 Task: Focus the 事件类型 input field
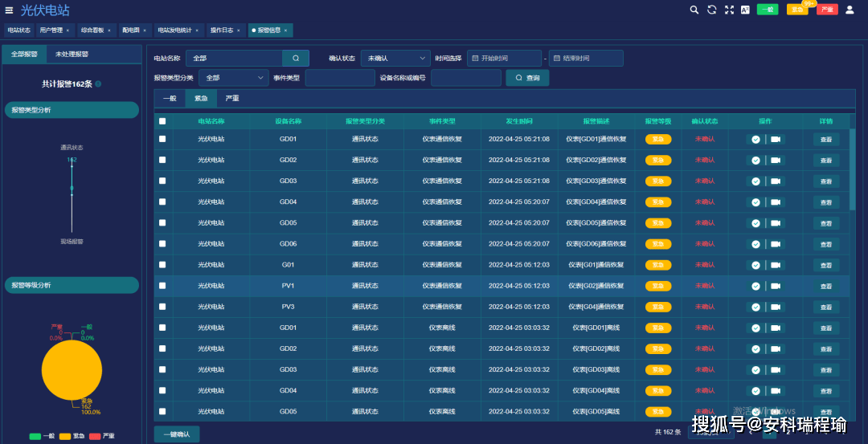340,78
